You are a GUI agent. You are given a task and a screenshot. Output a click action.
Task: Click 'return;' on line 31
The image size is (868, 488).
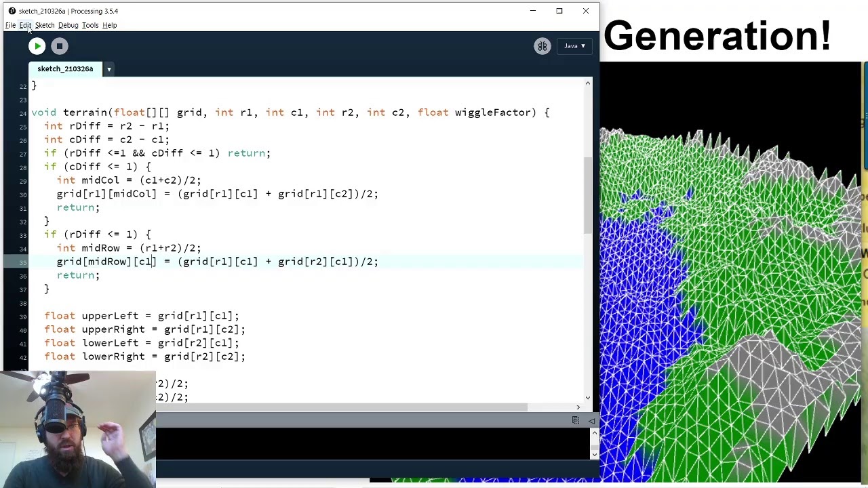[78, 207]
